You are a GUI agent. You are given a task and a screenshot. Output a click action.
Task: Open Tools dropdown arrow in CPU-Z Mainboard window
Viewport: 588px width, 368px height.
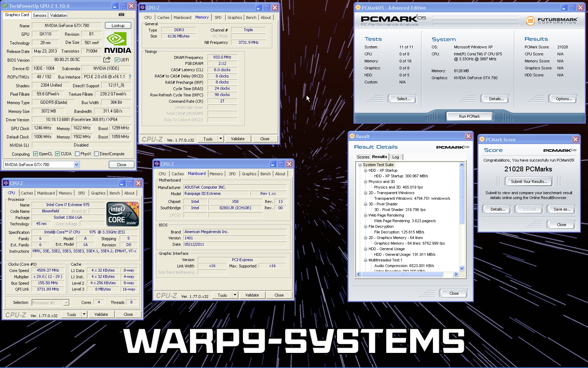pyautogui.click(x=235, y=295)
